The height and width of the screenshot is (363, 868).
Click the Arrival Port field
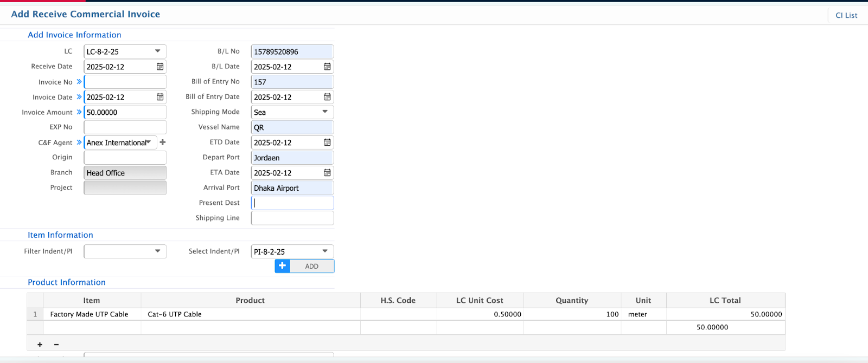pyautogui.click(x=292, y=188)
